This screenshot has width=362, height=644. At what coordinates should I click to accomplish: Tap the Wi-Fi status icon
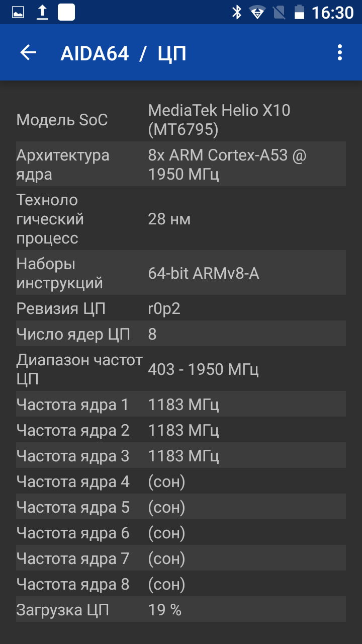coord(257,12)
